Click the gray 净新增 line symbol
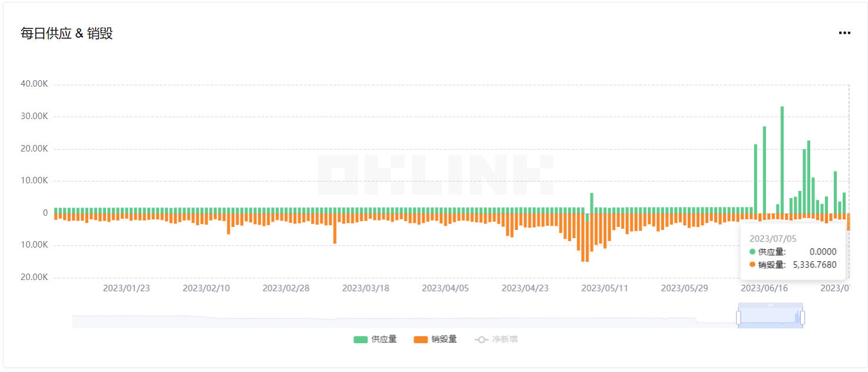This screenshot has height=372, width=868. (x=481, y=339)
